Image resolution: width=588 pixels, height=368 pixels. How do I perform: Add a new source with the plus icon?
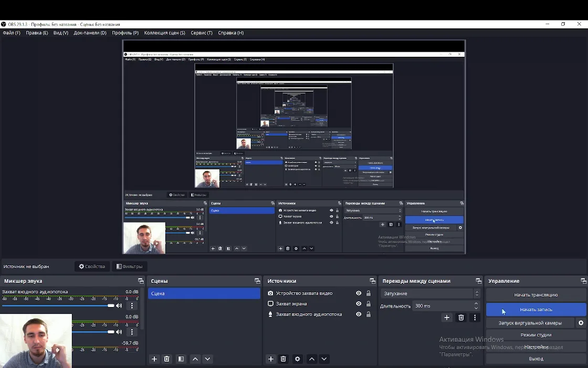coord(271,359)
